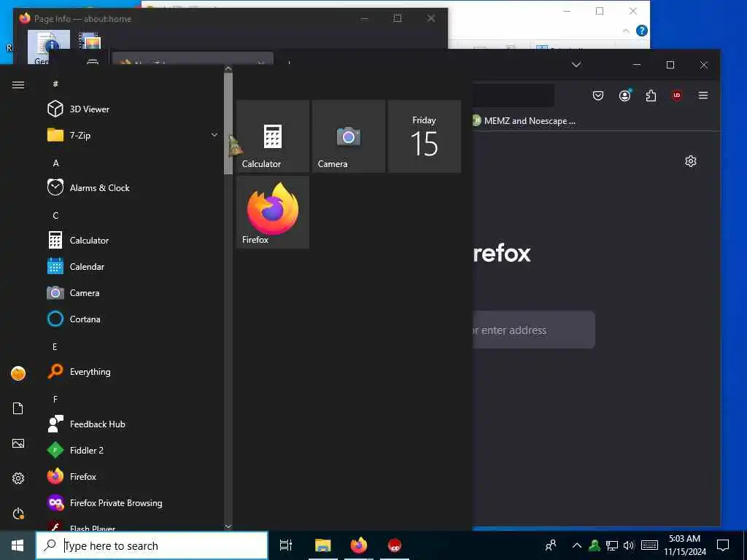Click the large Firefox pinned tile
The image size is (747, 560).
[273, 212]
